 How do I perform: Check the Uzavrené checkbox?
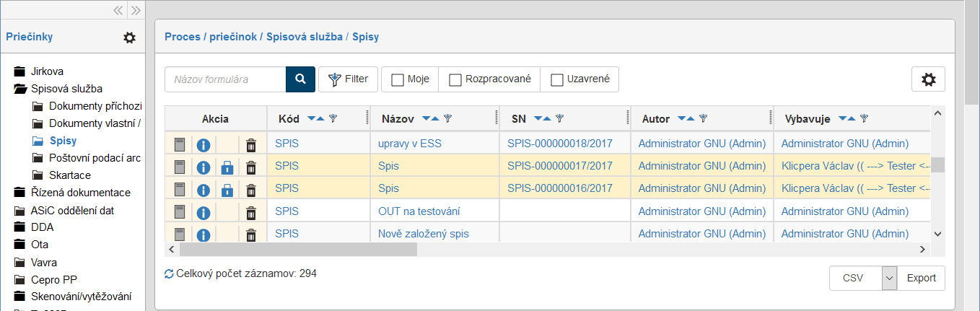[556, 80]
